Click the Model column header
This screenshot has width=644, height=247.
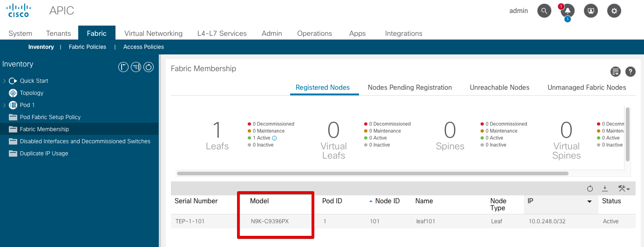[x=259, y=201]
